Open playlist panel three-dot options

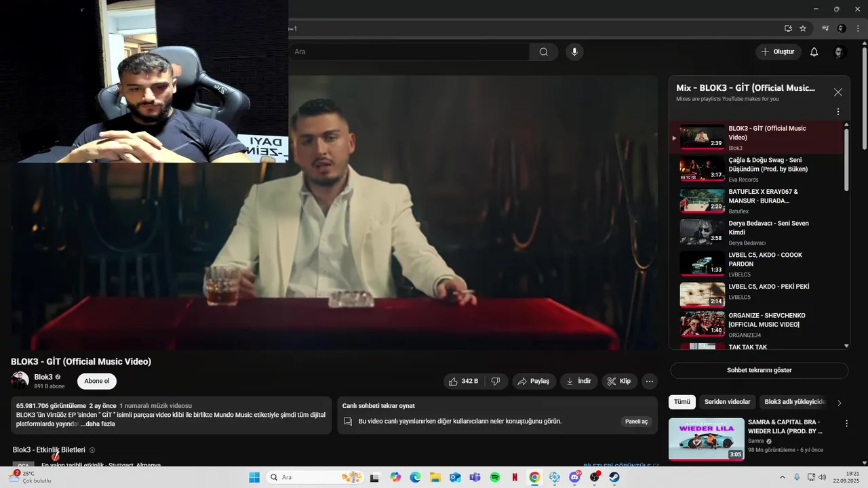click(x=837, y=112)
